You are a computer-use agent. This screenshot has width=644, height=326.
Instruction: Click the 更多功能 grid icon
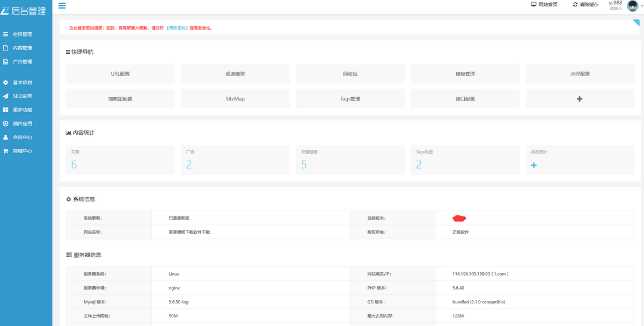tap(5, 110)
